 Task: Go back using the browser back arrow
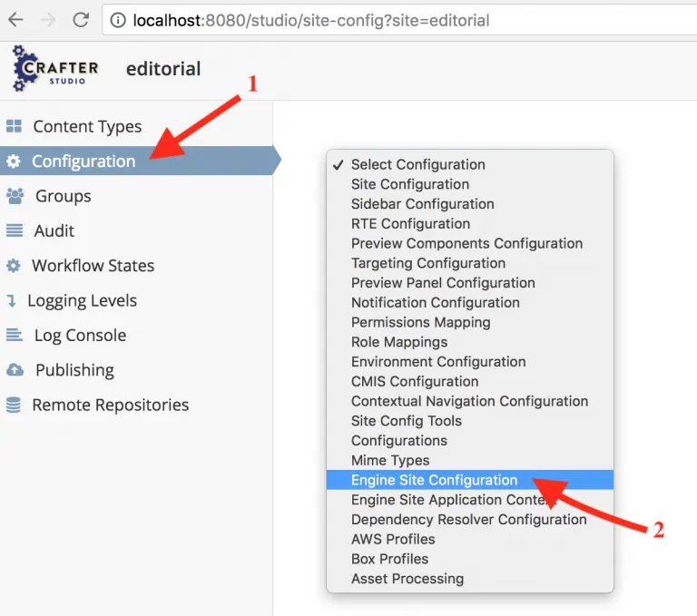15,19
